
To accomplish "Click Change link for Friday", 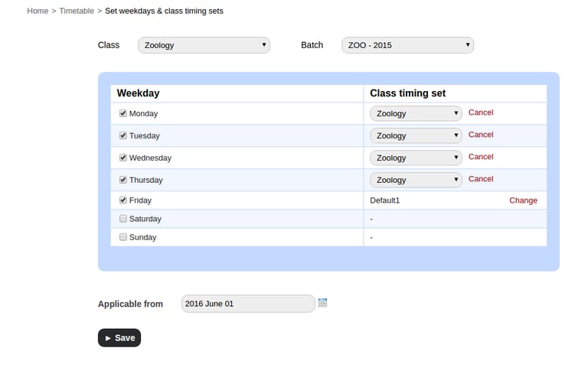I will 523,200.
